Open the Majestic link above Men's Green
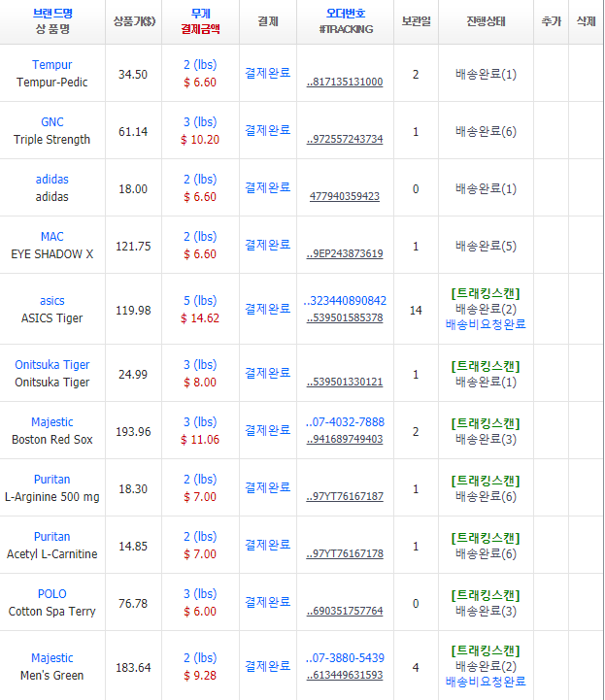This screenshot has height=700, width=605. pos(51,657)
